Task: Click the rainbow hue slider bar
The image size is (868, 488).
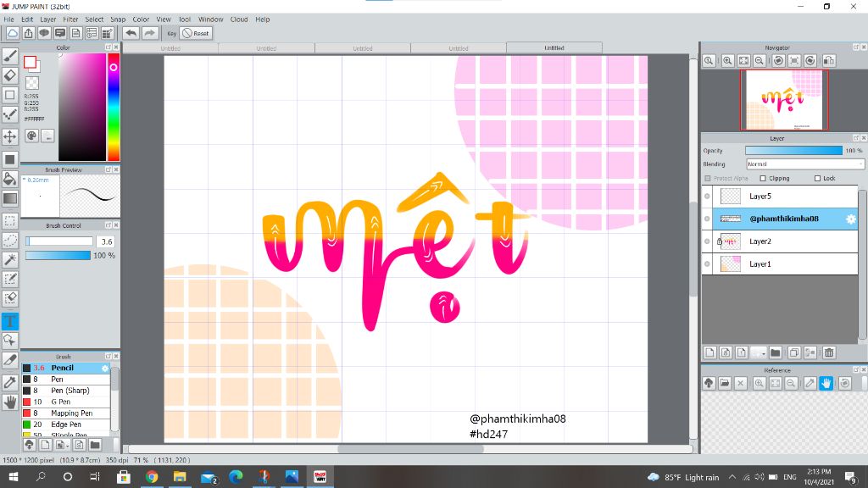Action: point(114,107)
